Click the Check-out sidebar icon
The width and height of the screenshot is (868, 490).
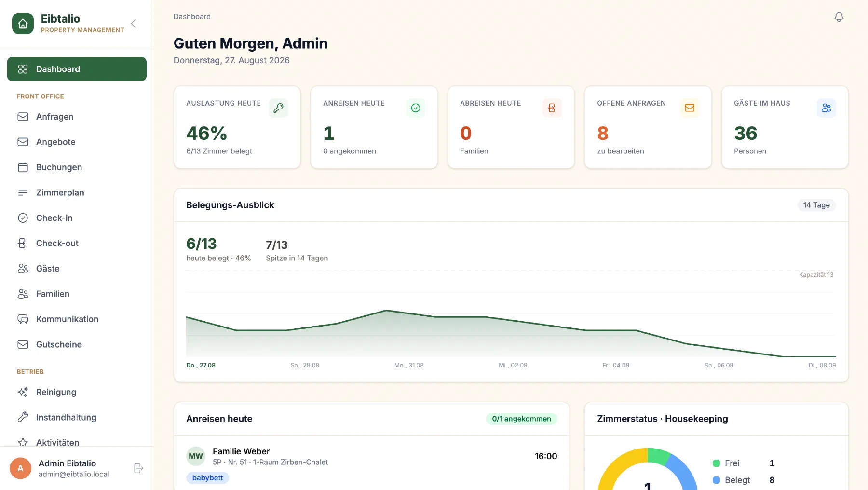(23, 243)
